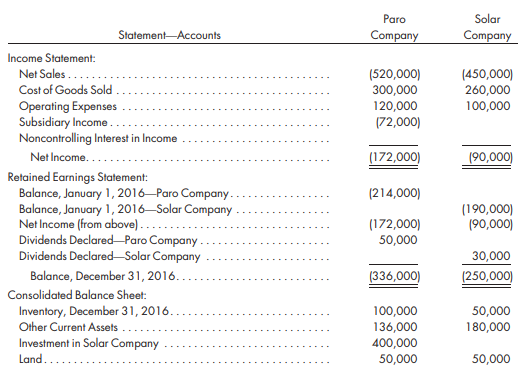
Task: Click the Cost of Goods Sold label
Action: tap(65, 90)
